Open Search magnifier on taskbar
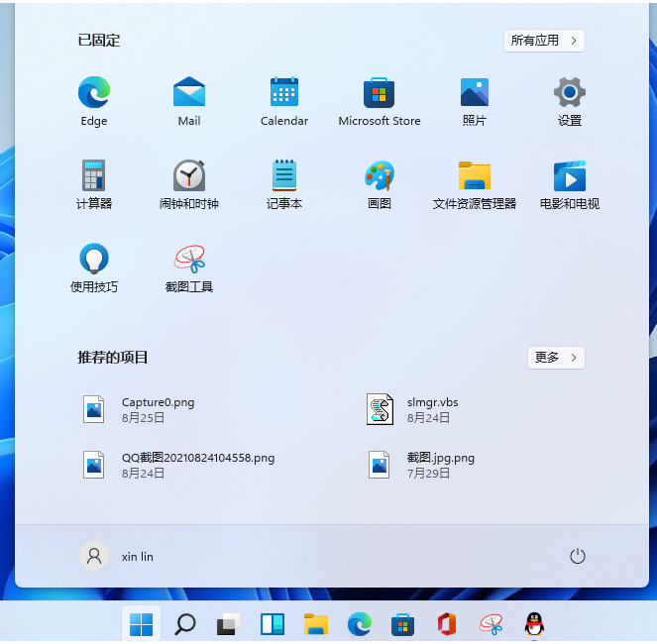 pyautogui.click(x=184, y=624)
